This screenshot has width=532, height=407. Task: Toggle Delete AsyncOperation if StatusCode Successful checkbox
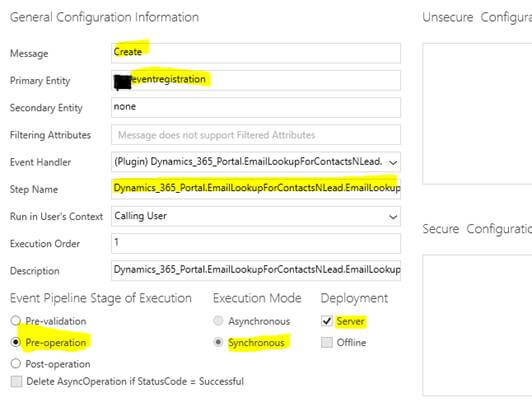click(16, 381)
